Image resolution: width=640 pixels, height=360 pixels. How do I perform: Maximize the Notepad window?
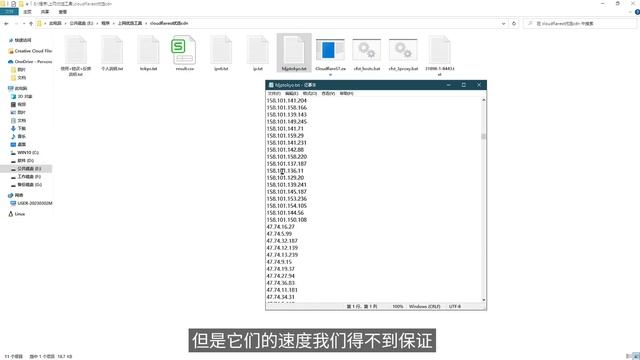pos(463,85)
